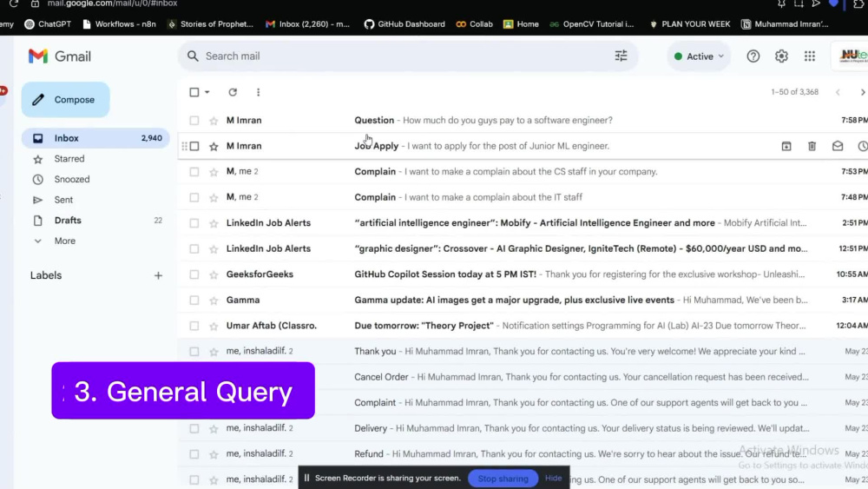868x489 pixels.
Task: Open the PLAN YOUR WEEK bookmark
Action: pos(689,24)
